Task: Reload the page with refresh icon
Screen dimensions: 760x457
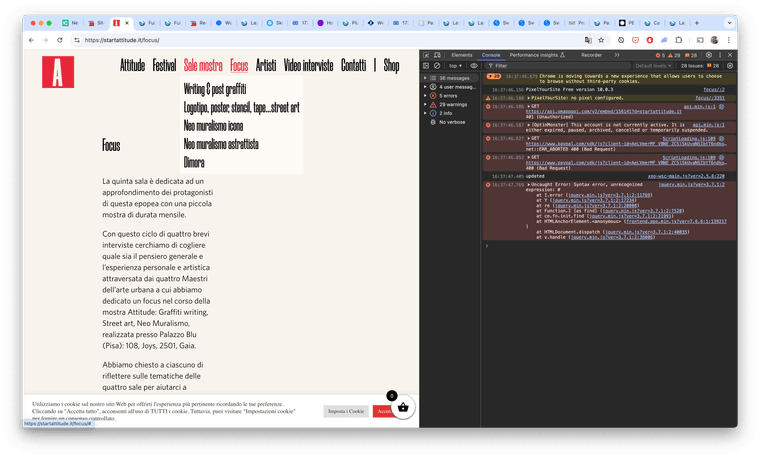Action: 60,40
